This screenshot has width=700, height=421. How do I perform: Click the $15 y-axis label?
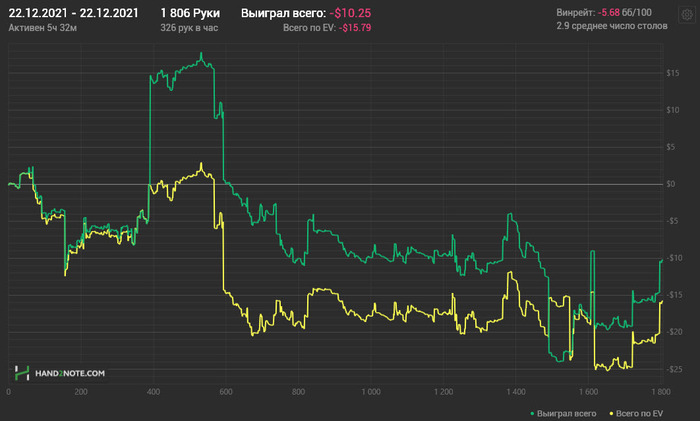(x=674, y=73)
